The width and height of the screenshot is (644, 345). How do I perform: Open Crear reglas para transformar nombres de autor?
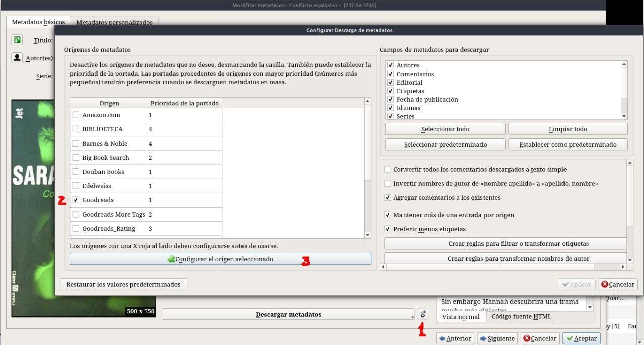(x=506, y=258)
